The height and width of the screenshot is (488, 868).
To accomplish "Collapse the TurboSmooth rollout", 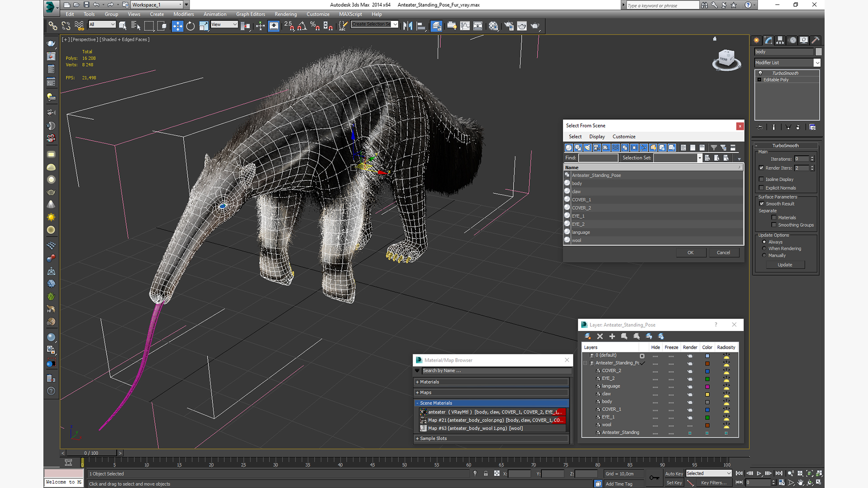I will pos(786,146).
